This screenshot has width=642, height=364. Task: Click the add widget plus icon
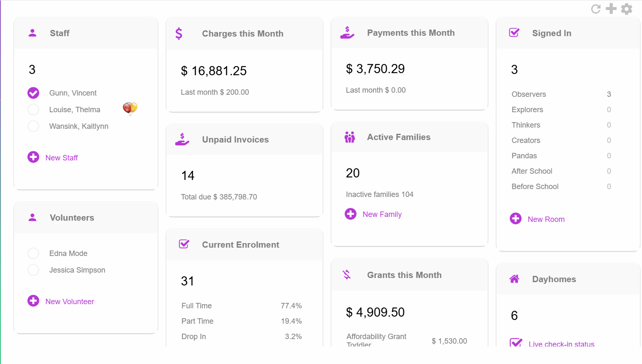coord(611,9)
